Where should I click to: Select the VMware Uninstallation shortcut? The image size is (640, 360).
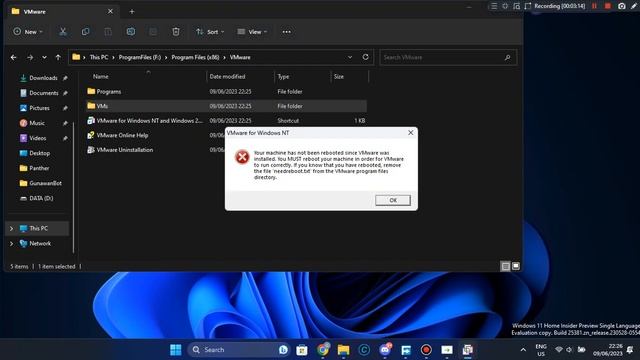[124, 150]
